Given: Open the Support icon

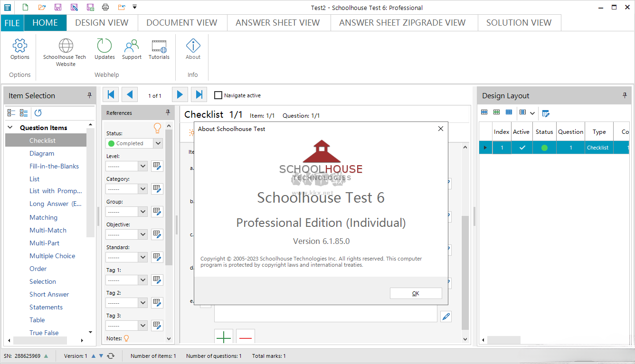Looking at the screenshot, I should click(x=132, y=46).
